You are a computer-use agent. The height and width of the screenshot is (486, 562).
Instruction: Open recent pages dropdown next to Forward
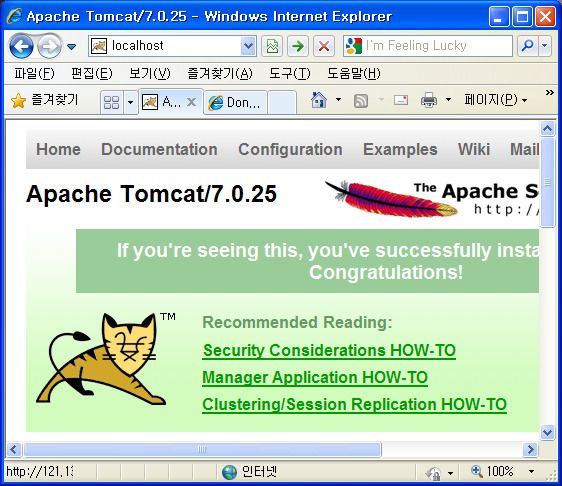(x=72, y=47)
